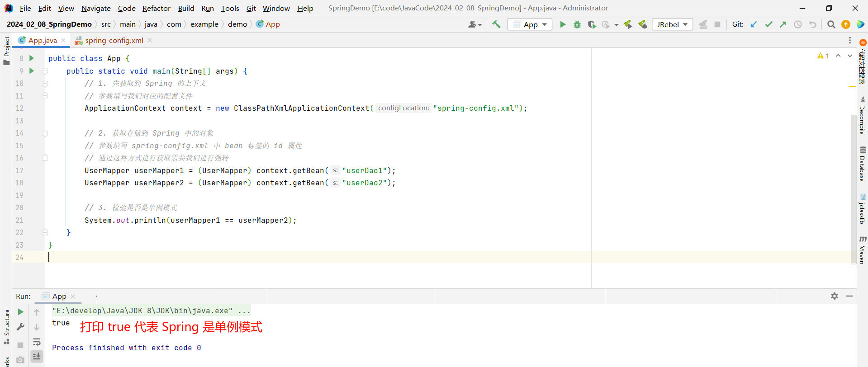Viewport: 868px width, 367px height.
Task: Click the Git Push green arrow
Action: point(783,24)
